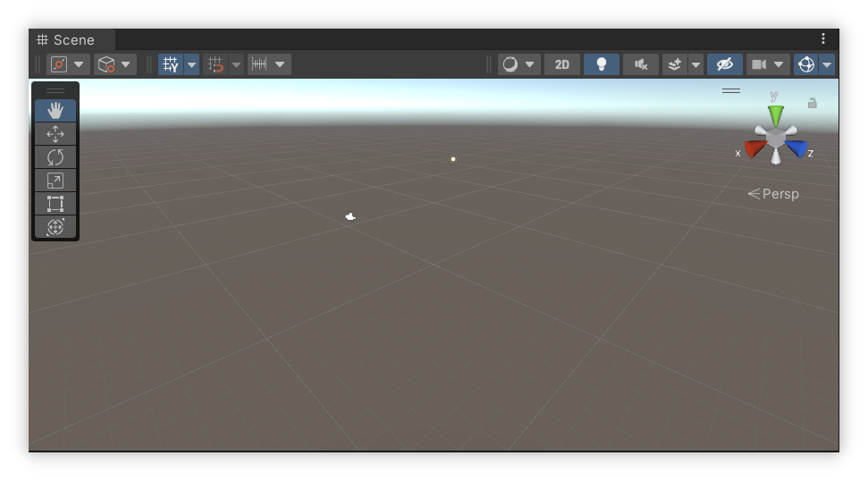Toggle hidden objects scene visibility eye icon
Viewport: 868px width, 481px height.
pos(725,64)
